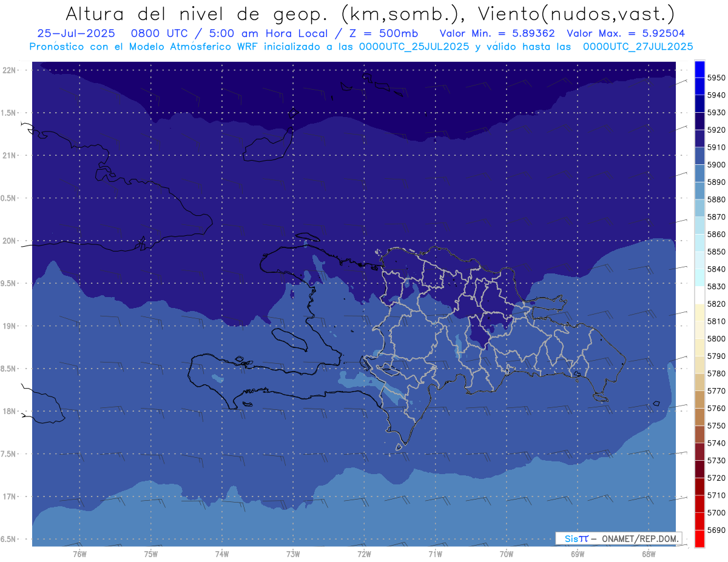Click the 73W longitude label
This screenshot has width=728, height=562.
pyautogui.click(x=293, y=554)
